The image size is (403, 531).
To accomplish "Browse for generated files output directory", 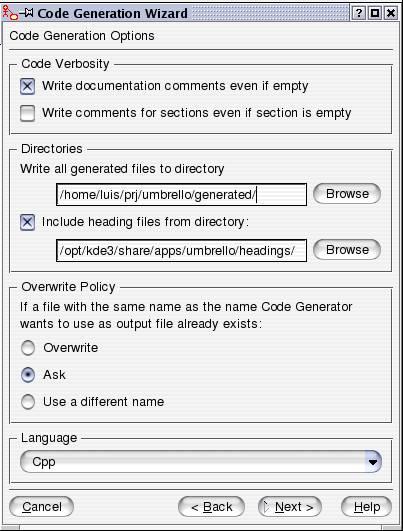I will click(347, 194).
